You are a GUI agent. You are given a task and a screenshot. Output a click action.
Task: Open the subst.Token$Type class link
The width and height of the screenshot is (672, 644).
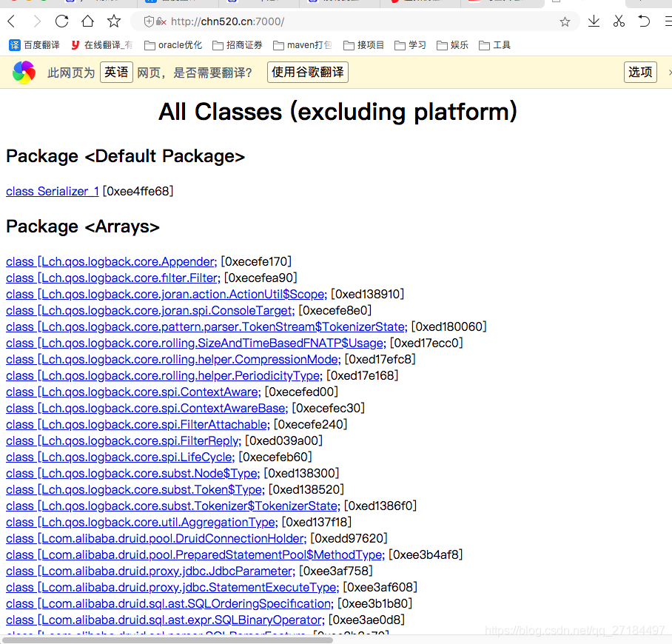[135, 489]
